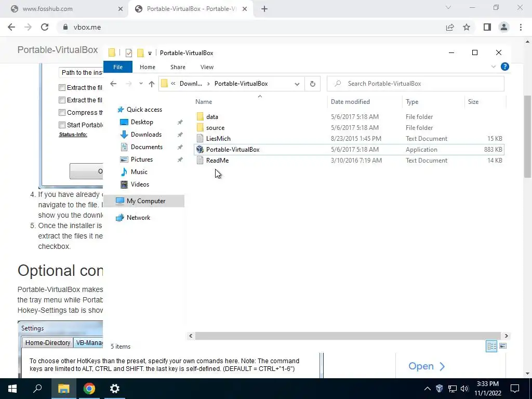Open Settings from the taskbar
Screen dimensions: 532x399
[x=115, y=389]
